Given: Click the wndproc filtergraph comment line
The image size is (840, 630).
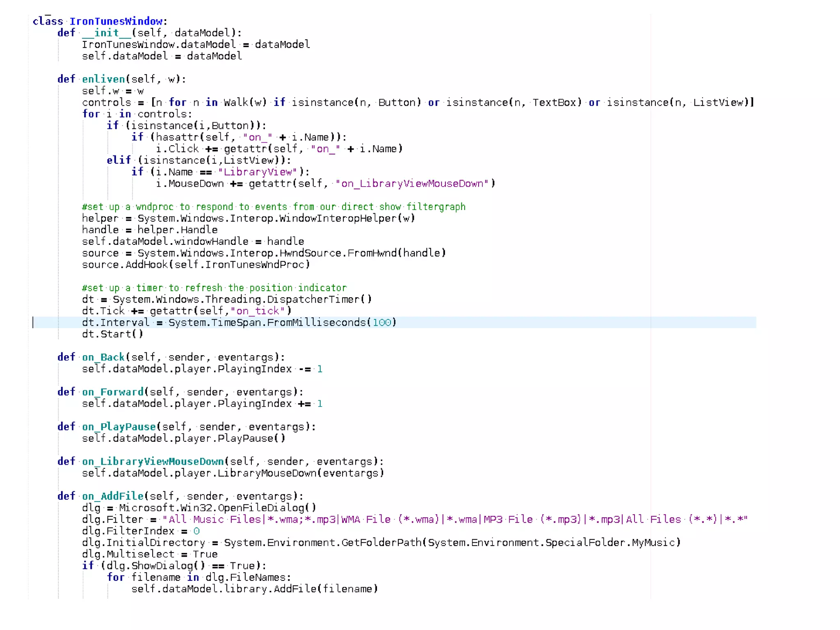Looking at the screenshot, I should (274, 207).
